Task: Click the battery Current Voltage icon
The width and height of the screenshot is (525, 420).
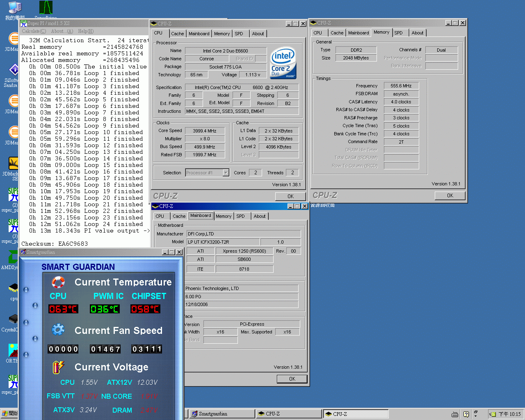Action: click(58, 367)
